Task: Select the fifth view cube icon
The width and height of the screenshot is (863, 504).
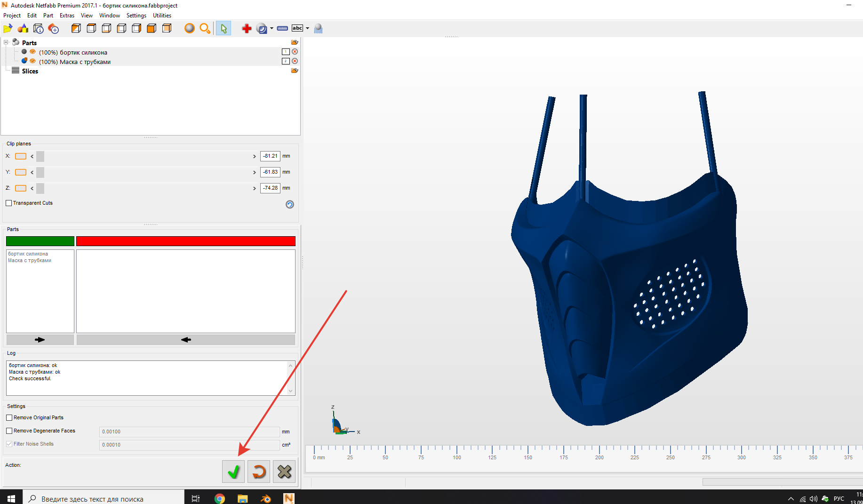Action: 136,29
